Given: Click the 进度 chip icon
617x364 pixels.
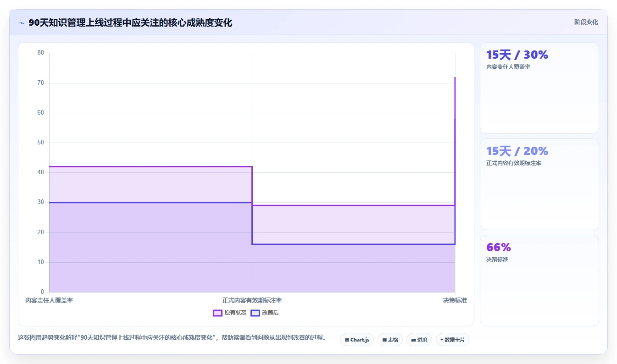Looking at the screenshot, I should (413, 340).
